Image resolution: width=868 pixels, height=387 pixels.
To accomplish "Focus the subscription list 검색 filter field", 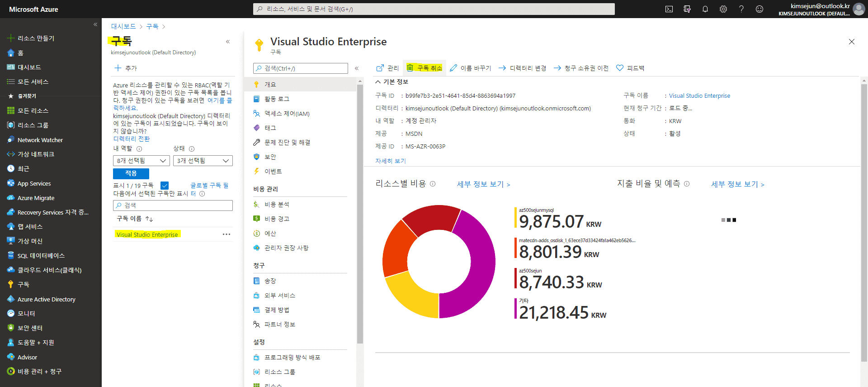I will [x=173, y=205].
